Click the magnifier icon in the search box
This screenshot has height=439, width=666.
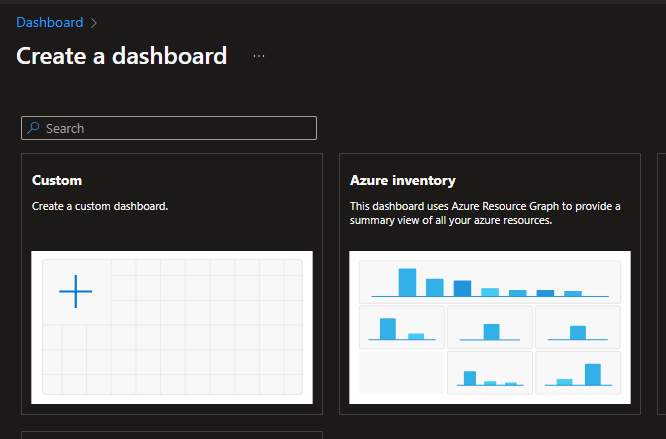33,128
